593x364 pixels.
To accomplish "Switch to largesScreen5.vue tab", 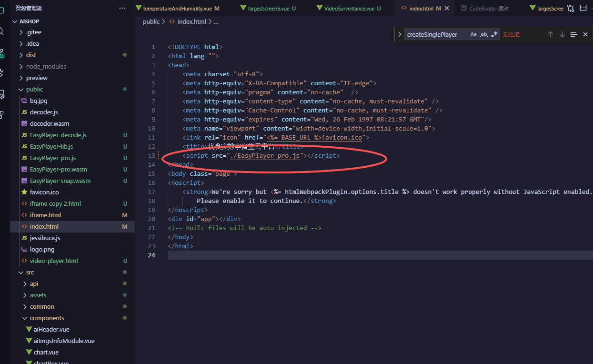I will [269, 8].
